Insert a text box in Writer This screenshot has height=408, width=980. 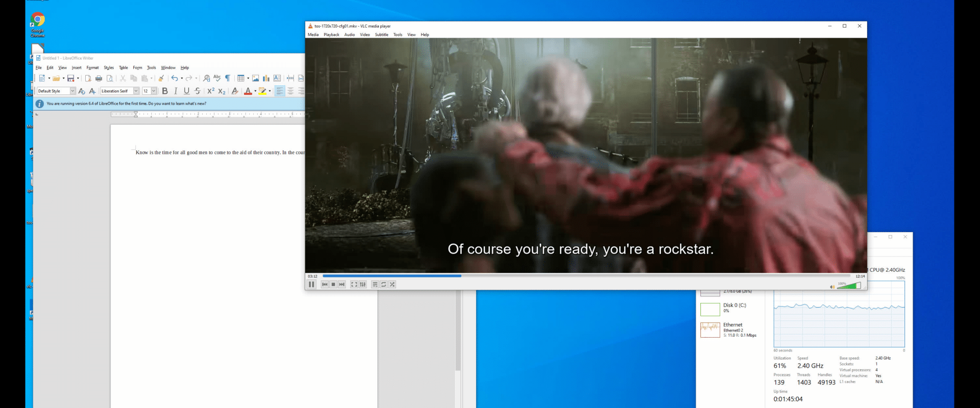click(x=277, y=78)
